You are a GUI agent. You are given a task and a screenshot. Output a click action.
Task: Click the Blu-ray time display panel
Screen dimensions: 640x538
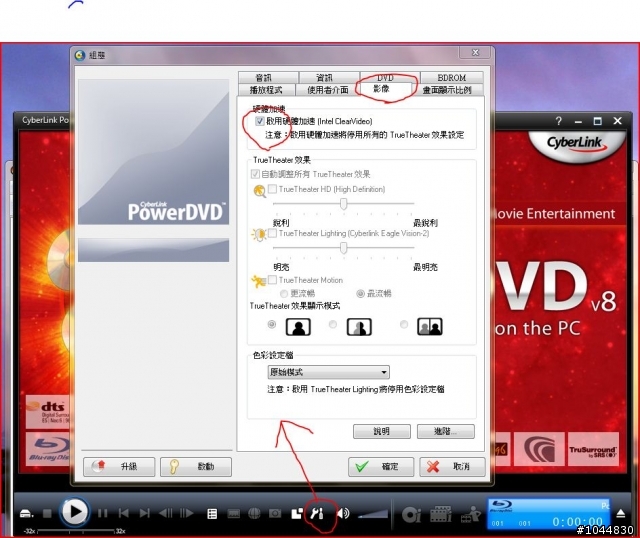(549, 514)
